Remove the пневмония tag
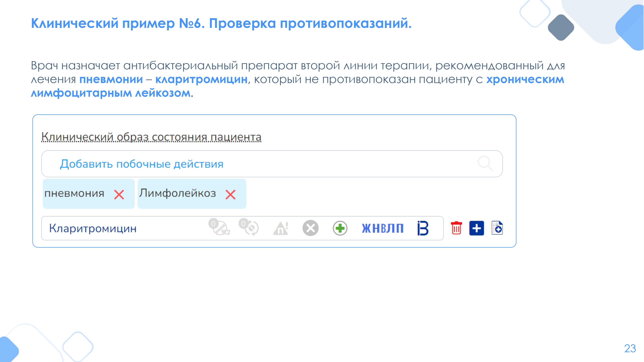Viewport: 644px width, 362px height. tap(119, 194)
